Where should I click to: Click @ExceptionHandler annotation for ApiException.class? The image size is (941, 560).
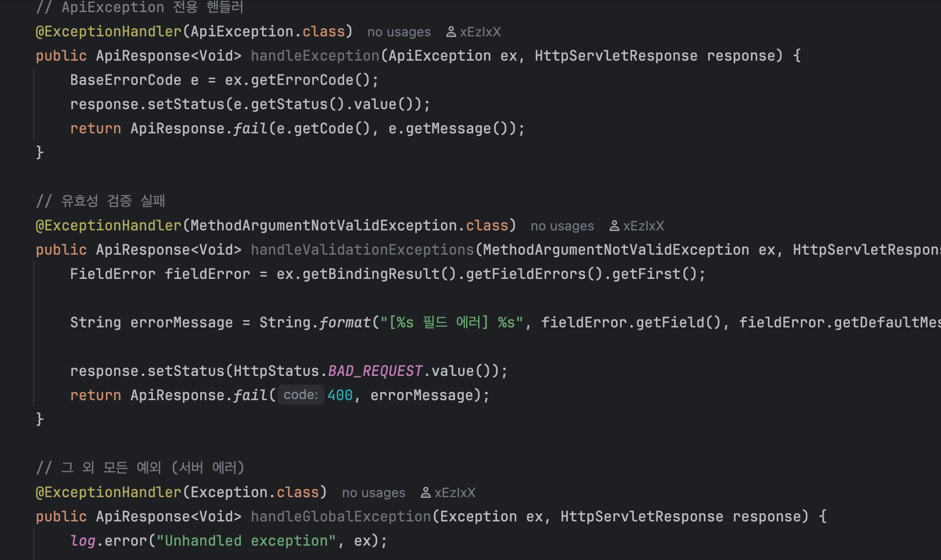[x=109, y=31]
